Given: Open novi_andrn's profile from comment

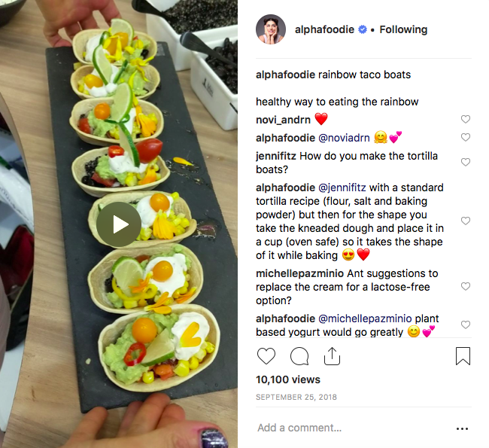Looking at the screenshot, I should tap(283, 120).
